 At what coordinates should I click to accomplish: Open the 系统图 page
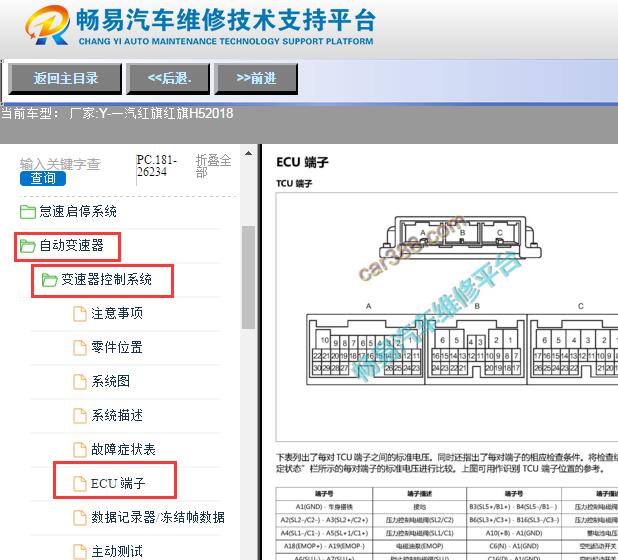click(110, 381)
